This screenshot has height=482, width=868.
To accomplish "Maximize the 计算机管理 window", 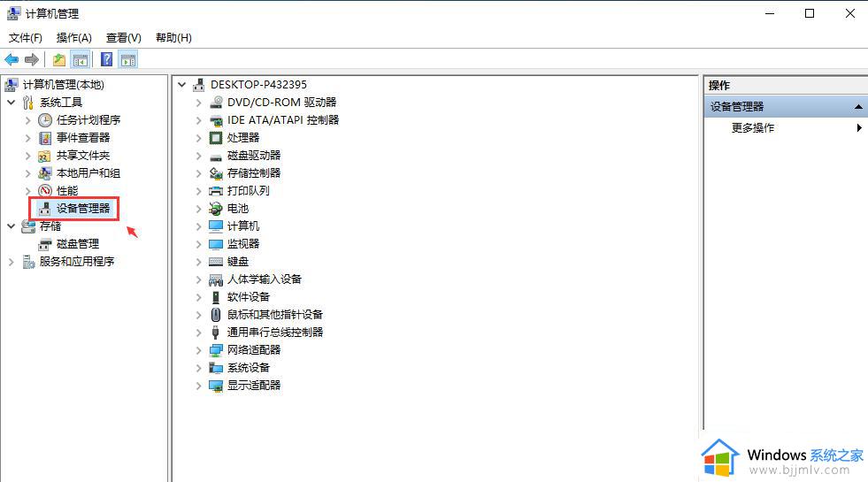I will (810, 13).
